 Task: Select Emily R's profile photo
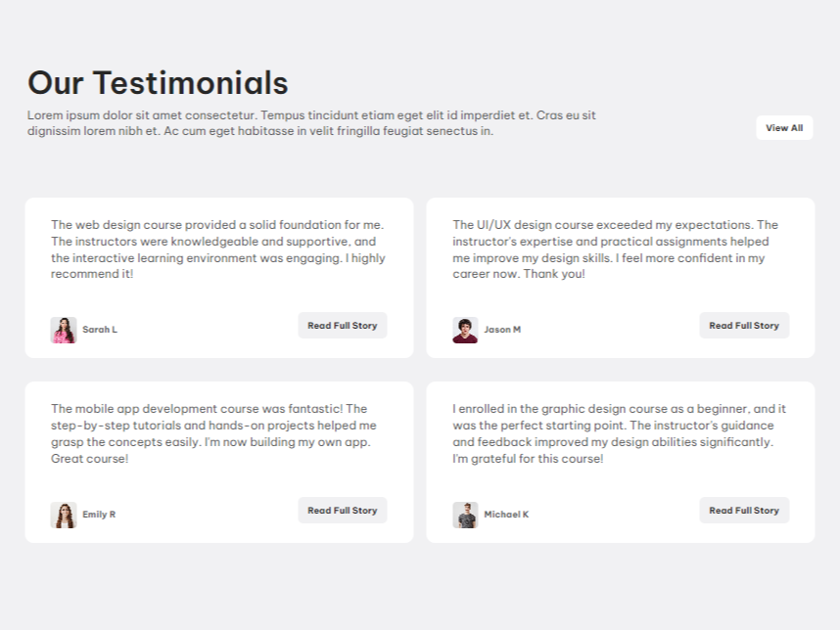click(x=64, y=515)
